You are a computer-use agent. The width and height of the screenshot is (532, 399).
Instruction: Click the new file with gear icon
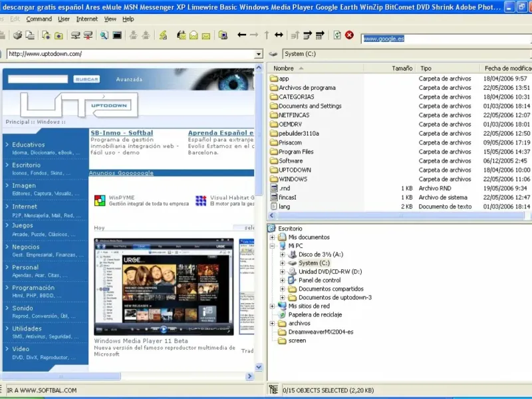46,35
